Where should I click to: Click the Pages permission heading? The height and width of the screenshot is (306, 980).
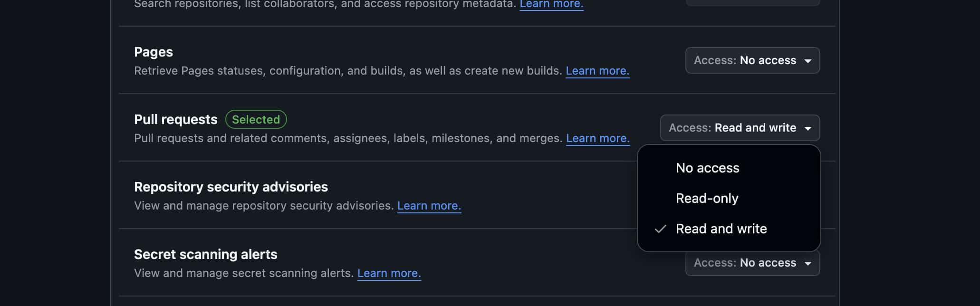pos(154,52)
